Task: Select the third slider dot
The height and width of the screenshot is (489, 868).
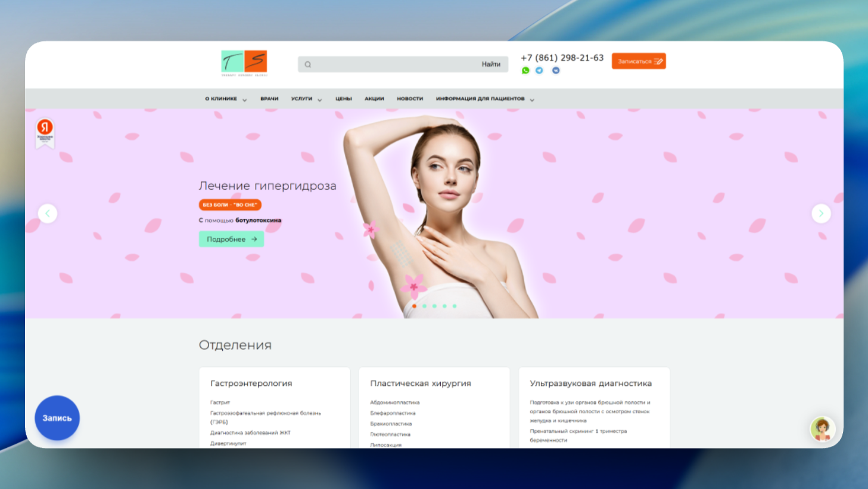Action: tap(434, 306)
